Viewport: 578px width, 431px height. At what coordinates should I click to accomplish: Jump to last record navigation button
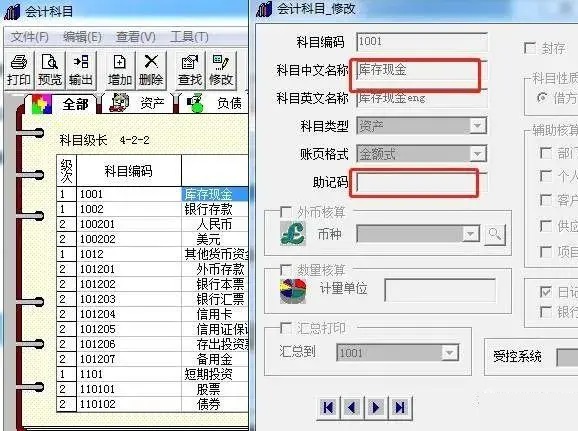(x=400, y=407)
